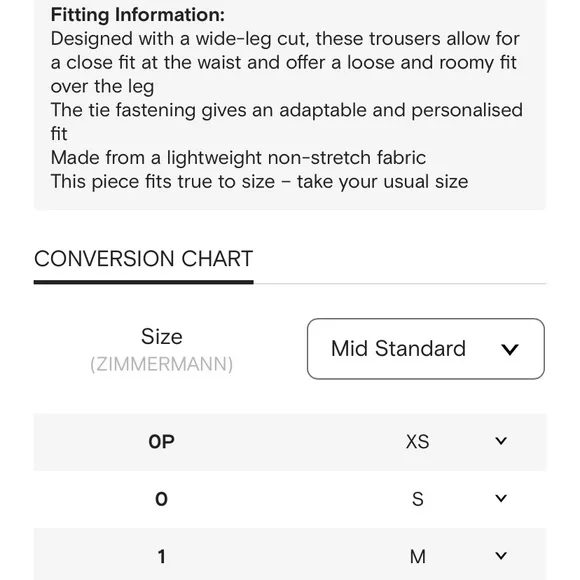
Task: Click the XS converted size value
Action: [x=418, y=442]
